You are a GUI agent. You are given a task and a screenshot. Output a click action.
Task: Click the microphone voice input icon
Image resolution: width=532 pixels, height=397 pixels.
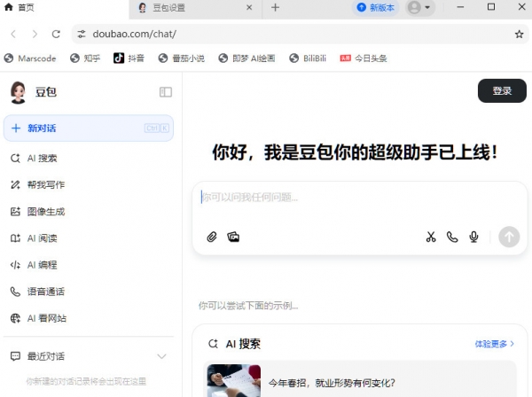point(474,237)
